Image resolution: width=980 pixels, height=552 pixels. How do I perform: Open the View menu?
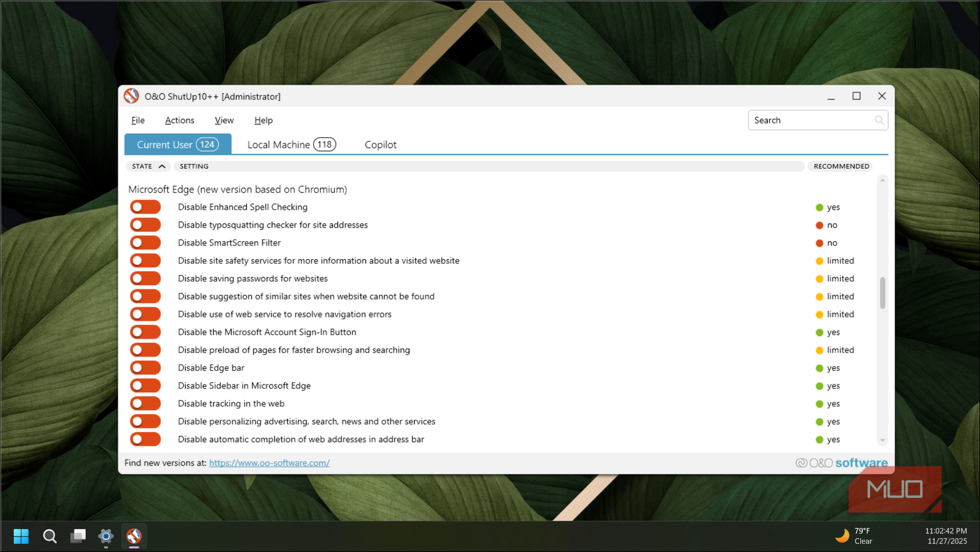pyautogui.click(x=224, y=120)
